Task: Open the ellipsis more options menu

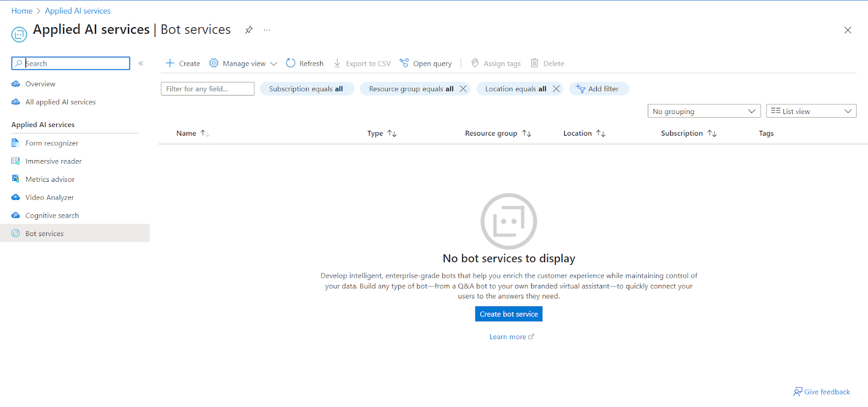Action: (x=267, y=30)
